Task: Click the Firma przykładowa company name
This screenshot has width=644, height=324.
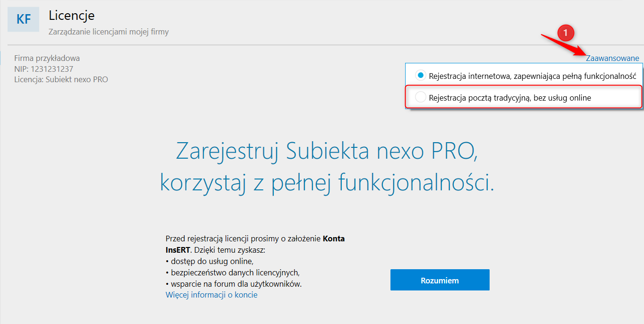Action: (47, 59)
